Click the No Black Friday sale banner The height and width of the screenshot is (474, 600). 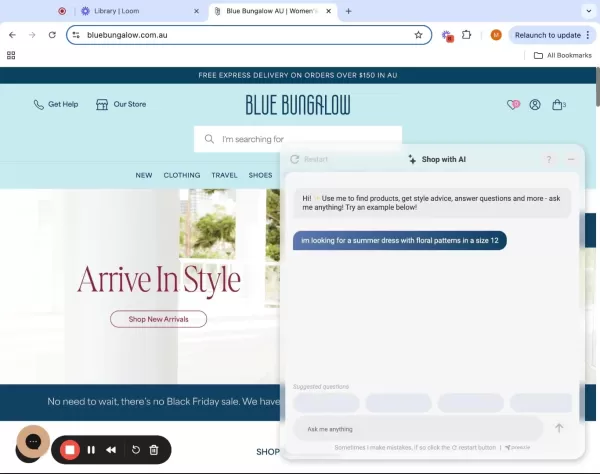[140, 402]
